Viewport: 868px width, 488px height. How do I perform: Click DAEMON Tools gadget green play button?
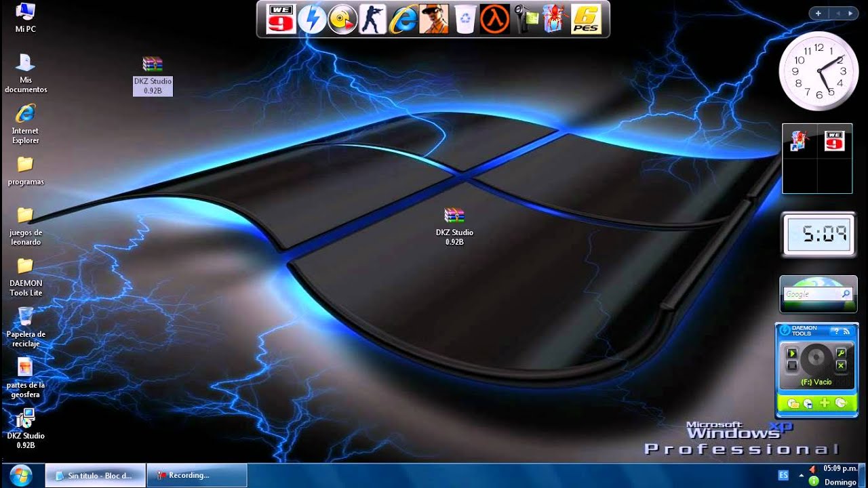tap(791, 354)
